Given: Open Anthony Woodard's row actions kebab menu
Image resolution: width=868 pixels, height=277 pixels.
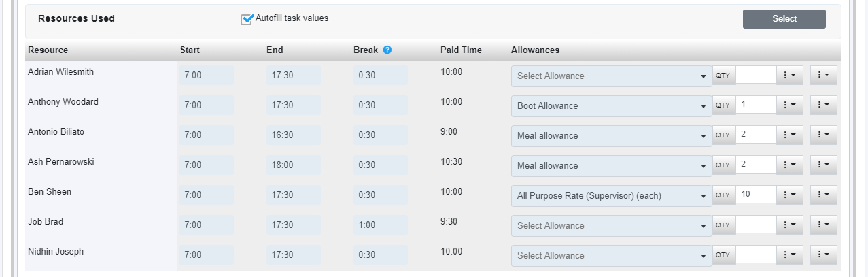Looking at the screenshot, I should (x=823, y=105).
